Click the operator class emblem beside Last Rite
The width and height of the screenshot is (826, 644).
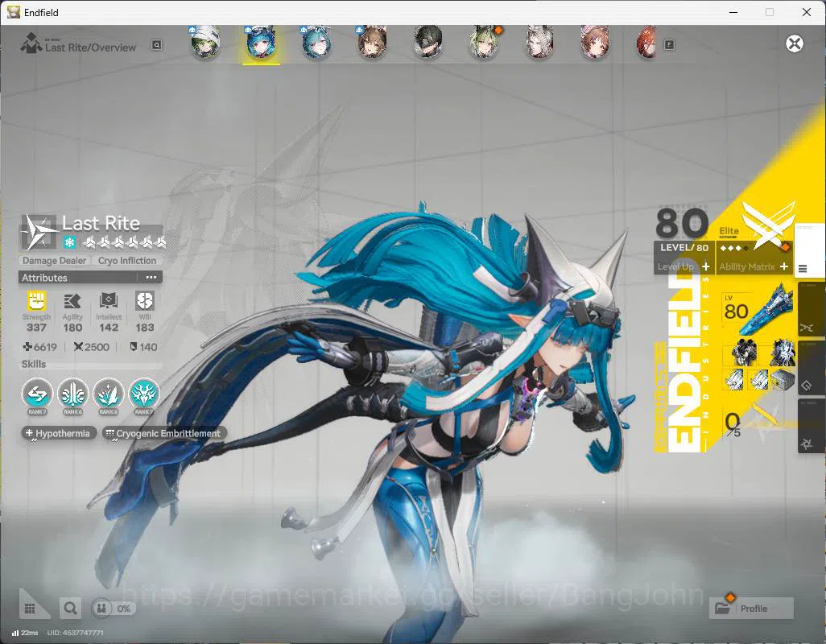[39, 232]
